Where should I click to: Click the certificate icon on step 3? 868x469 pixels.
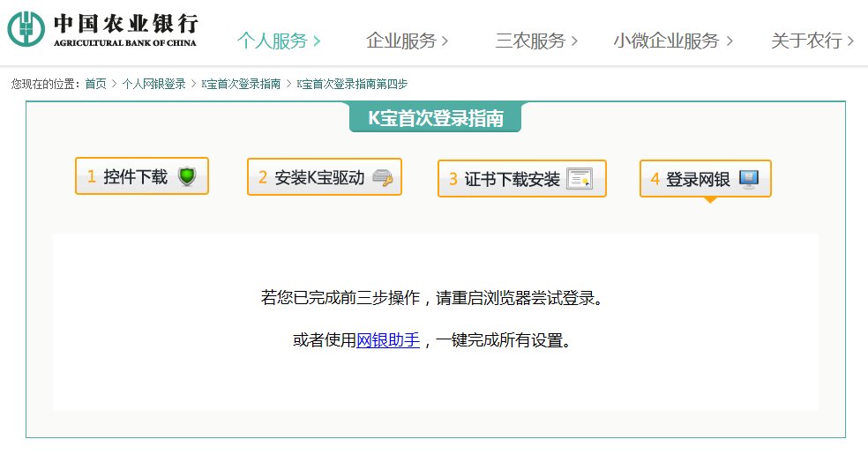580,179
